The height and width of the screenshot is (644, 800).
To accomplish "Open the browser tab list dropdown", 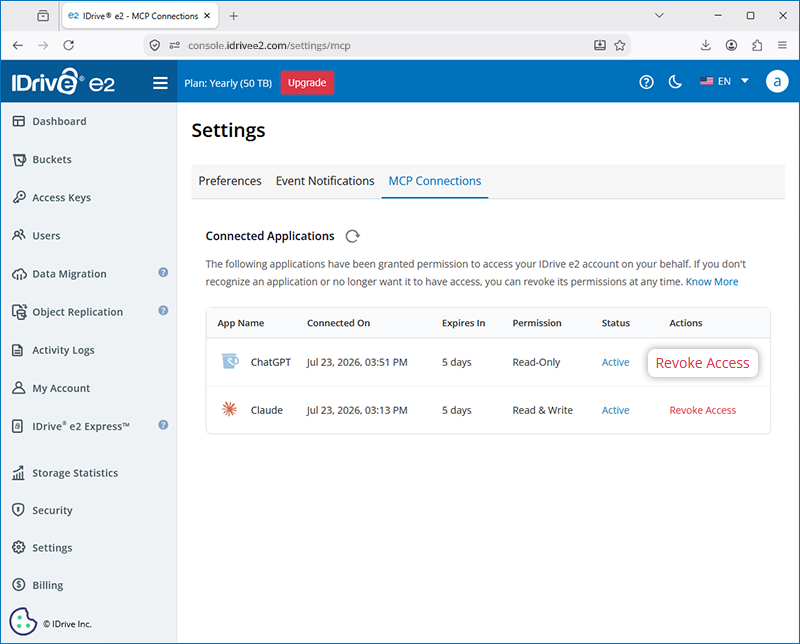I will pos(659,16).
